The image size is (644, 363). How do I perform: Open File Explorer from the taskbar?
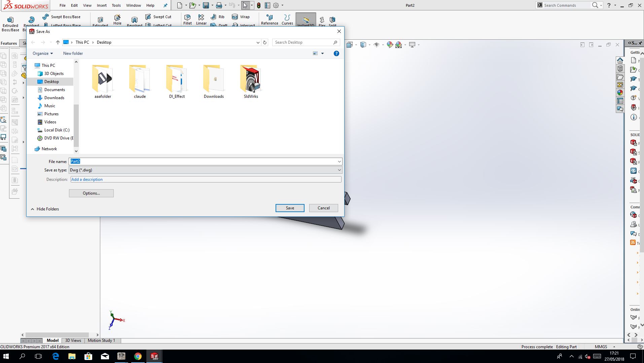(x=72, y=356)
